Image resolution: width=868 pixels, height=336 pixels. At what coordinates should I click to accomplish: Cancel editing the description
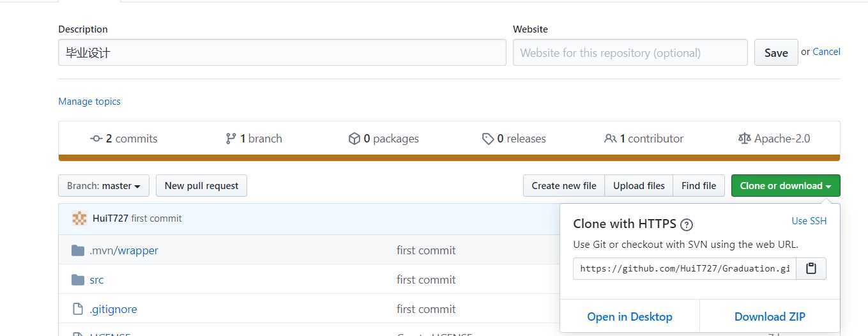pos(826,52)
